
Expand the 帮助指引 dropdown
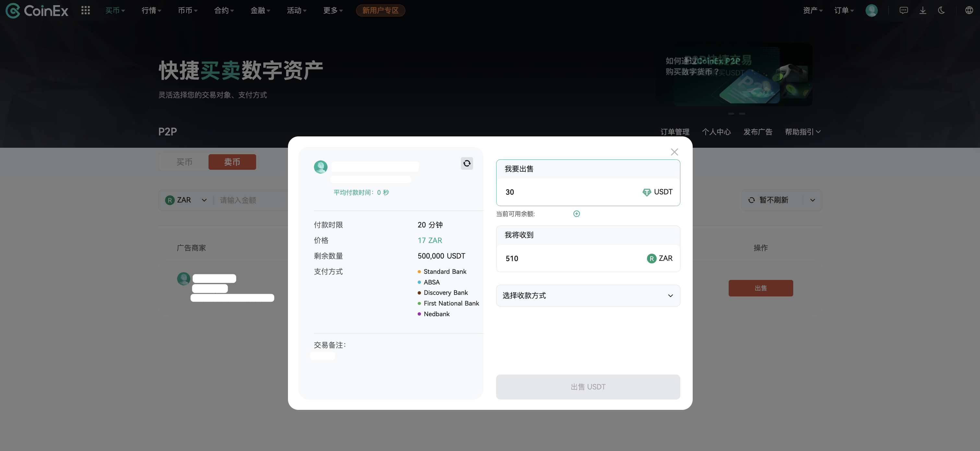[803, 132]
